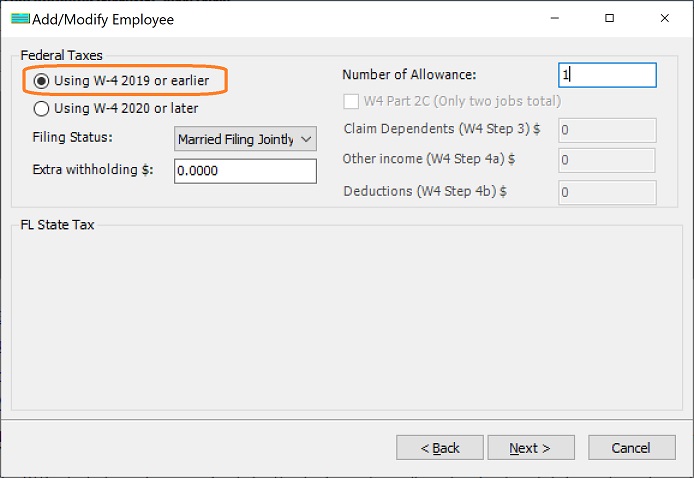Viewport: 694px width, 478px height.
Task: Click the Extra withholding amount field
Action: (245, 171)
